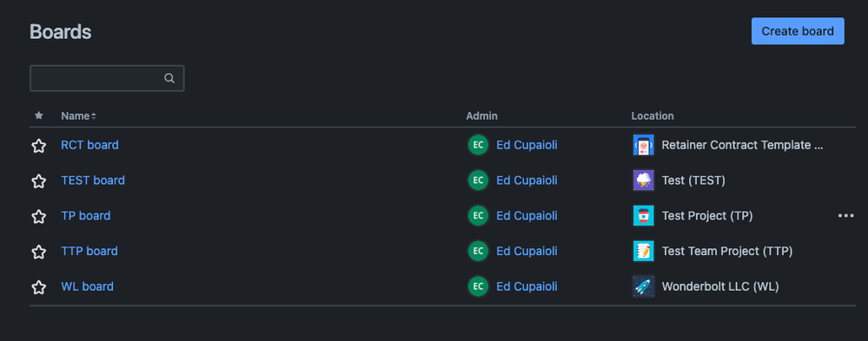This screenshot has height=341, width=868.
Task: Click the search magnifier icon
Action: pyautogui.click(x=169, y=78)
